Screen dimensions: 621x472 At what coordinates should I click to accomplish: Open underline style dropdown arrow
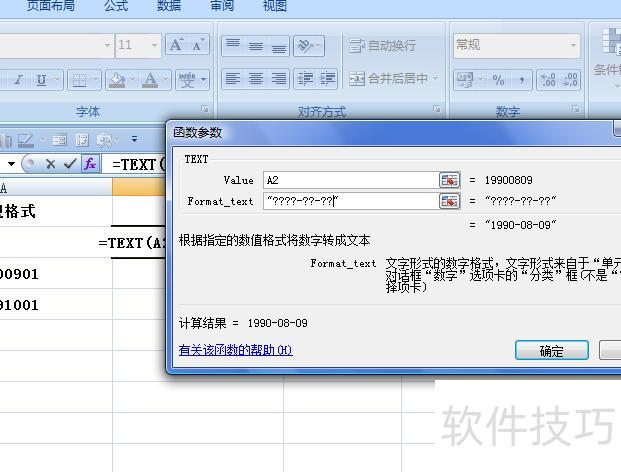coord(57,80)
